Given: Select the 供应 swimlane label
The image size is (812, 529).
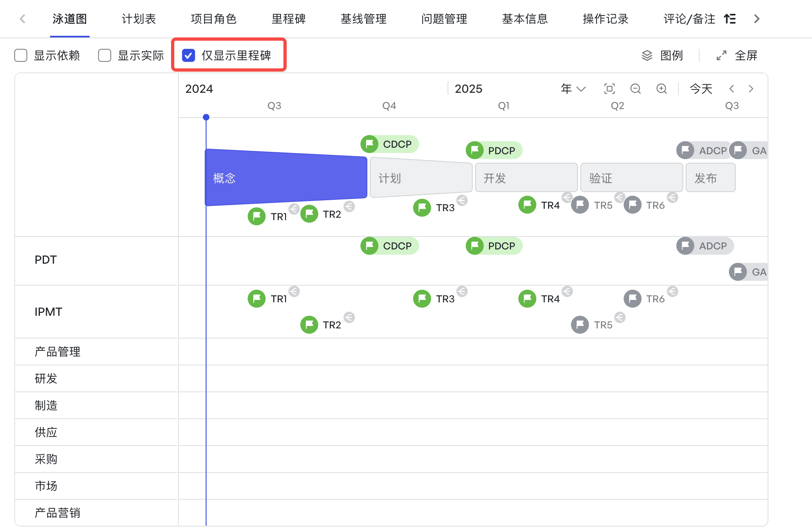Looking at the screenshot, I should (46, 432).
